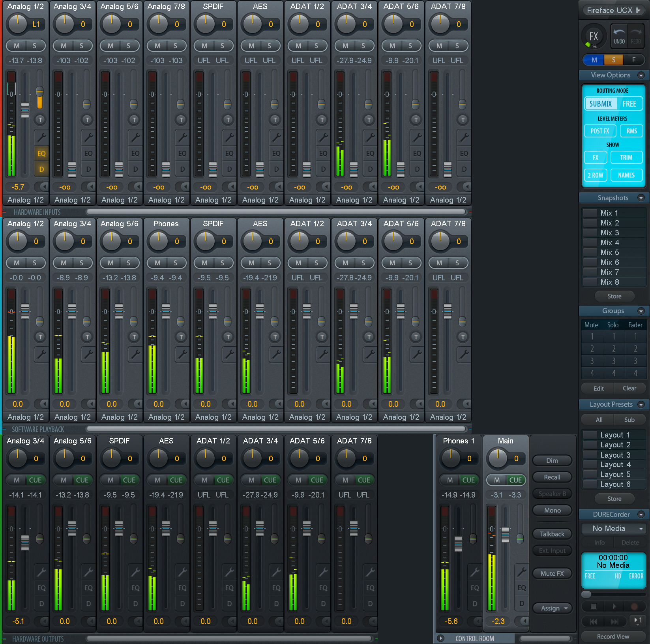Screen dimensions: 650x644
Task: Click the FX percent knob icon
Action: click(593, 37)
